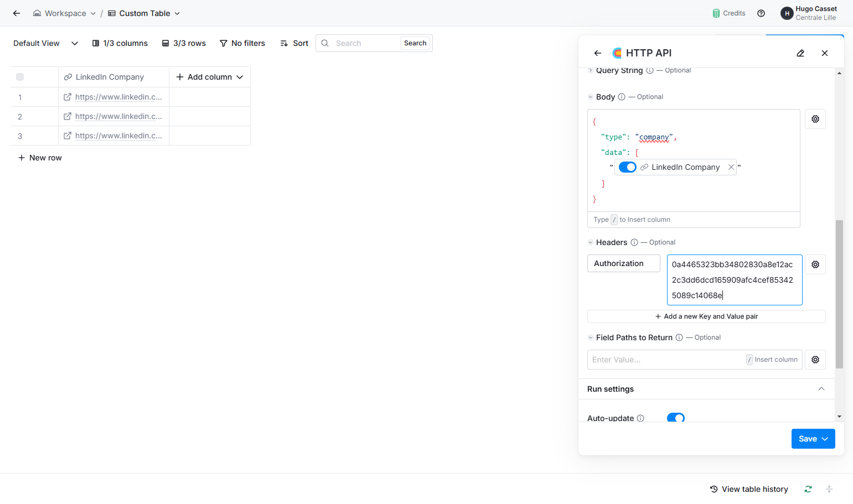Edit the HTTP API name pencil icon

click(800, 53)
